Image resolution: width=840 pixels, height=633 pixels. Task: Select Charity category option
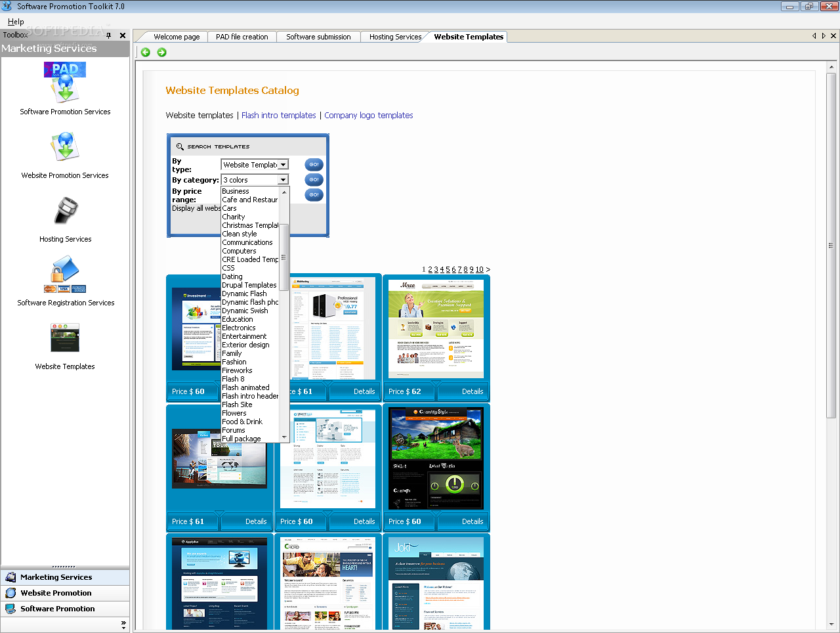click(251, 217)
